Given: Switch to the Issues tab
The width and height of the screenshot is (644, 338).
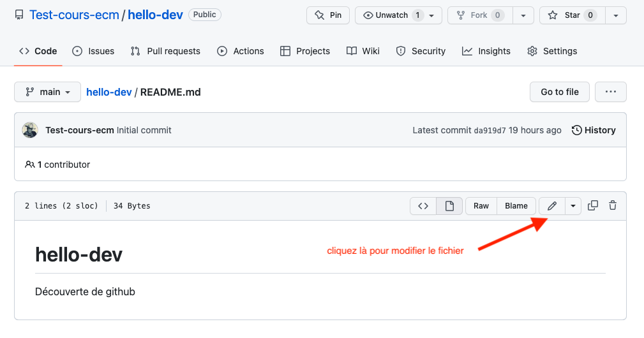Looking at the screenshot, I should coord(93,51).
